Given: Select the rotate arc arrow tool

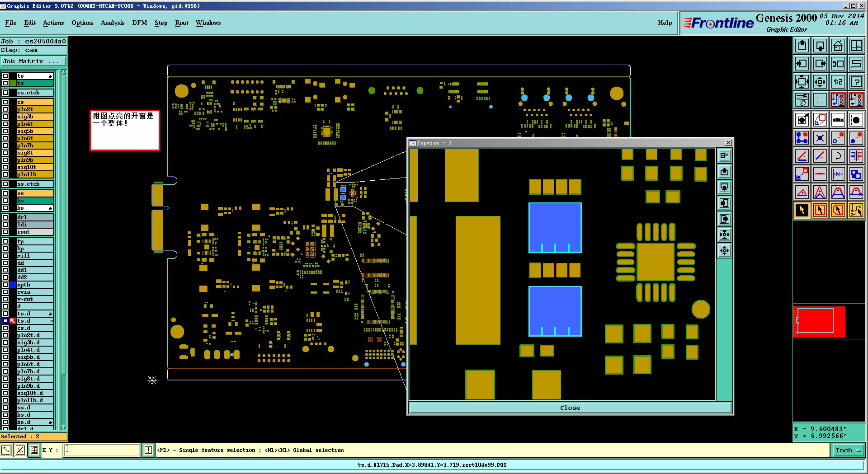Looking at the screenshot, I should pos(838,156).
